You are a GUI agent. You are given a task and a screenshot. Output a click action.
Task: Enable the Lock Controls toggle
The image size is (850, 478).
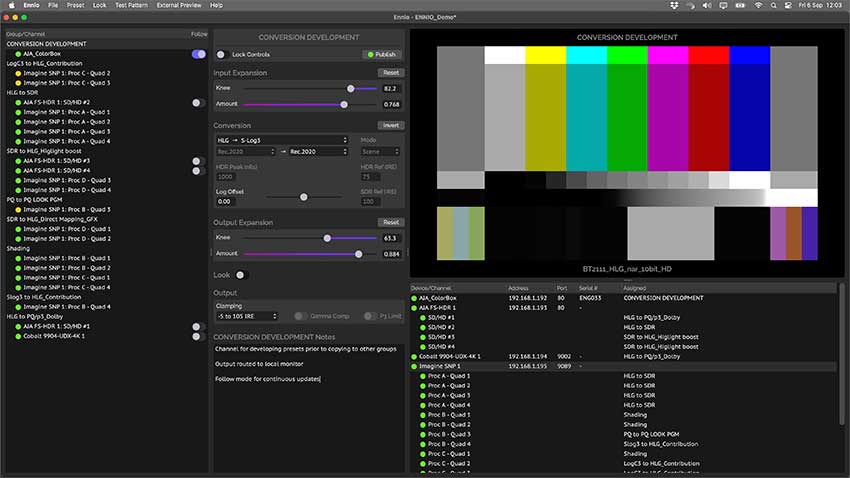[x=221, y=54]
